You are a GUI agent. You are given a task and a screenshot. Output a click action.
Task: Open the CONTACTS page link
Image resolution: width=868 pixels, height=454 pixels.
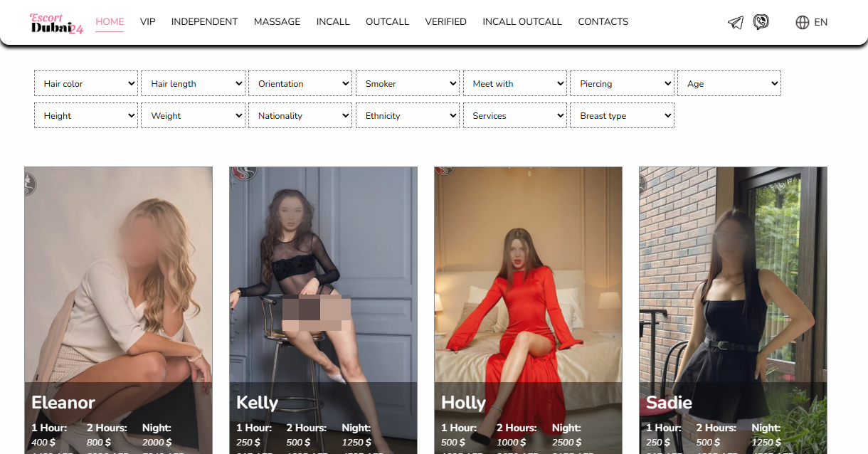tap(603, 22)
